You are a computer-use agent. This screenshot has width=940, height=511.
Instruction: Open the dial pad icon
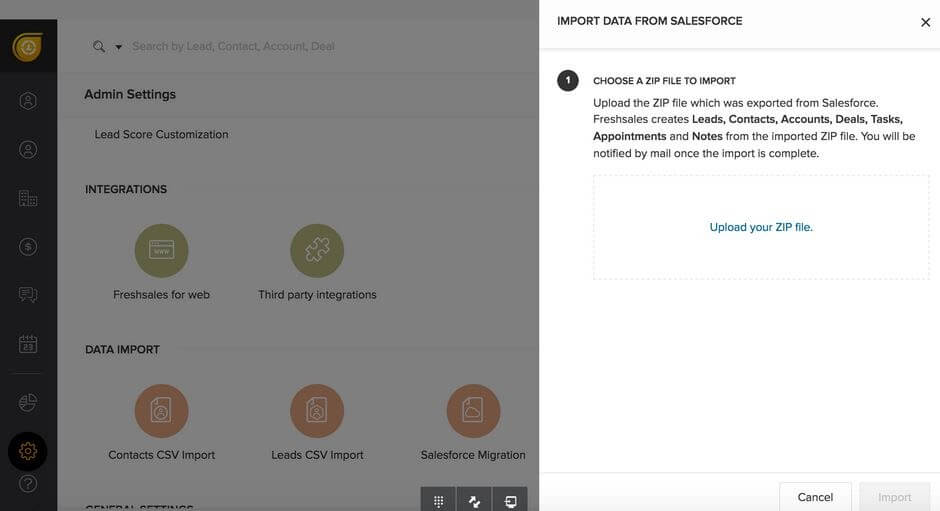438,500
